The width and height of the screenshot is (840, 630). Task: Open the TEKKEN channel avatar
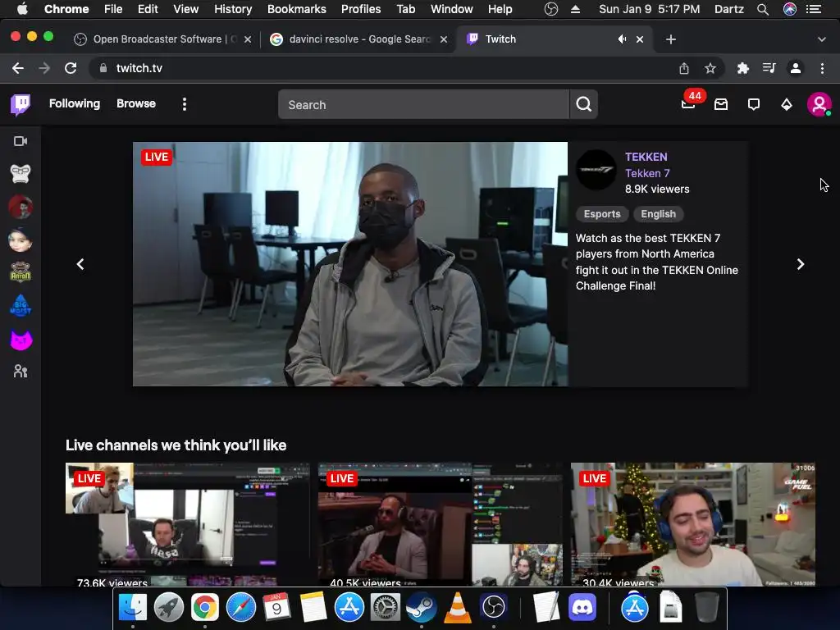tap(596, 170)
